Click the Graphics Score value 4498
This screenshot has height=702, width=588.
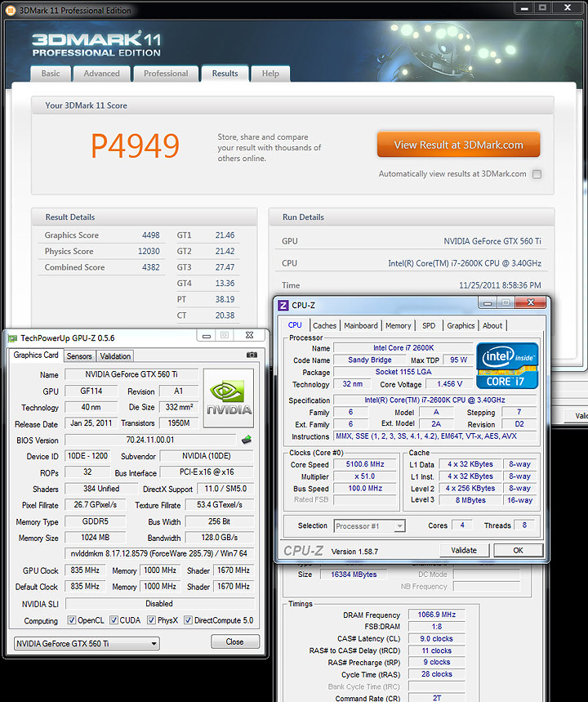click(151, 235)
